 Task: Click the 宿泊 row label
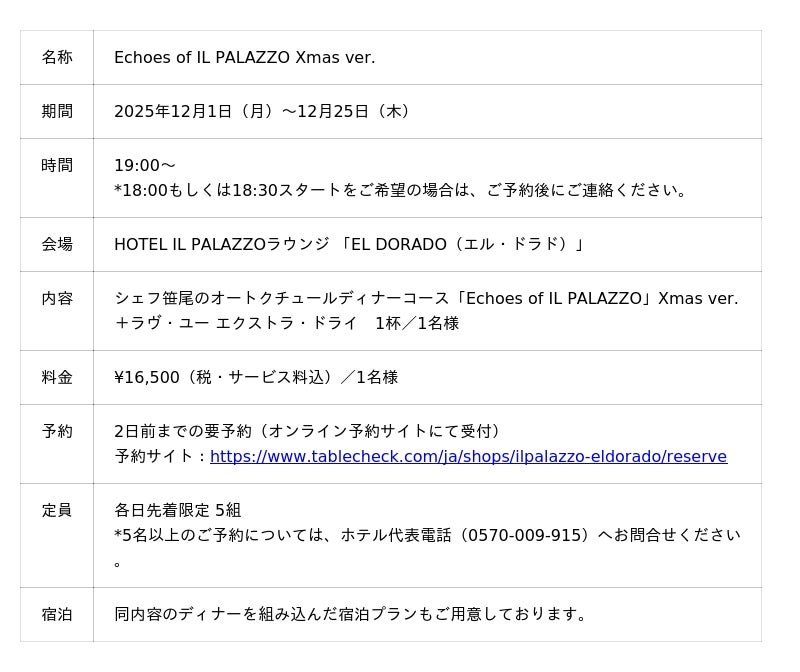coord(57,615)
